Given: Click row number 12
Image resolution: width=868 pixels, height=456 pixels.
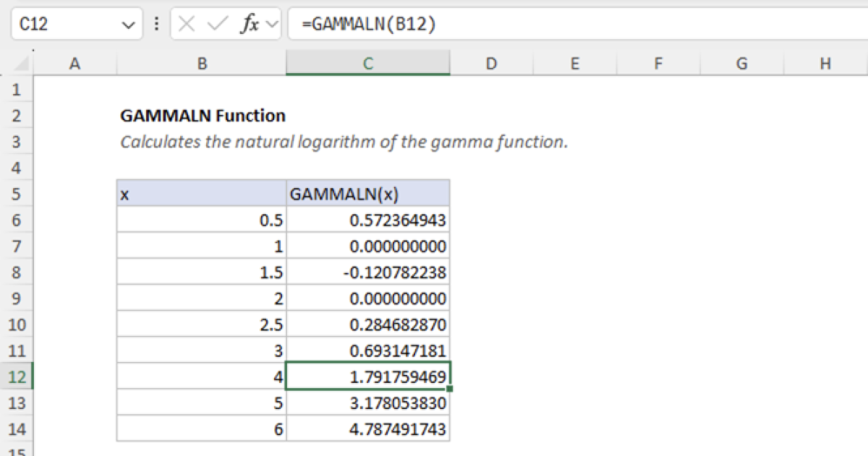Looking at the screenshot, I should (x=16, y=376).
